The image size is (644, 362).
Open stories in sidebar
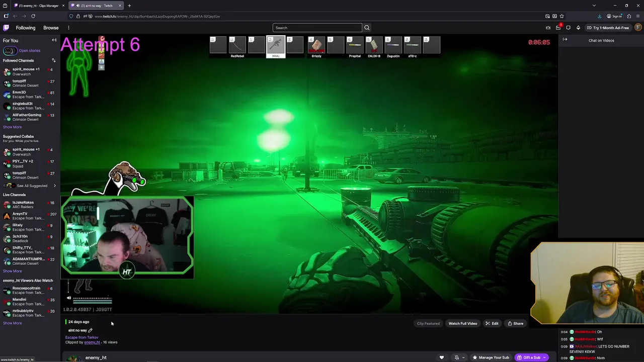coord(22,50)
